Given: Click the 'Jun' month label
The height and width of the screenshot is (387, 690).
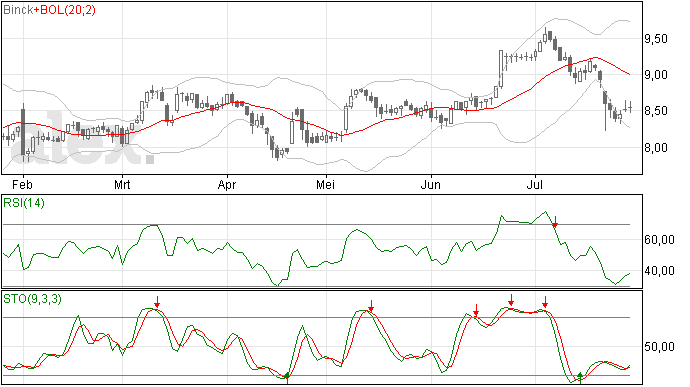Looking at the screenshot, I should tap(430, 184).
